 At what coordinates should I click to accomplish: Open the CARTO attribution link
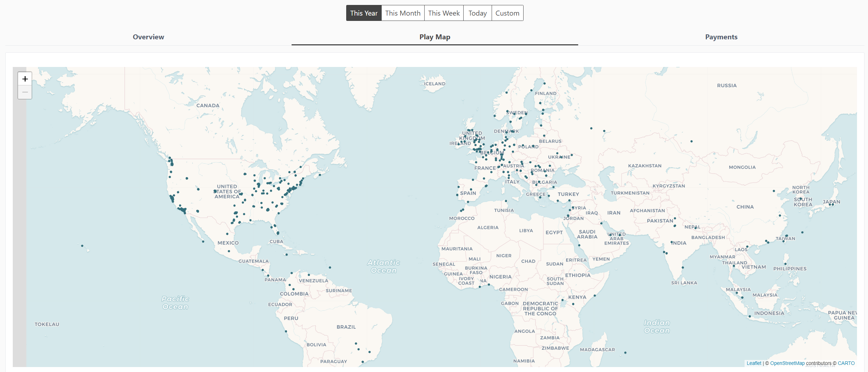(x=846, y=363)
